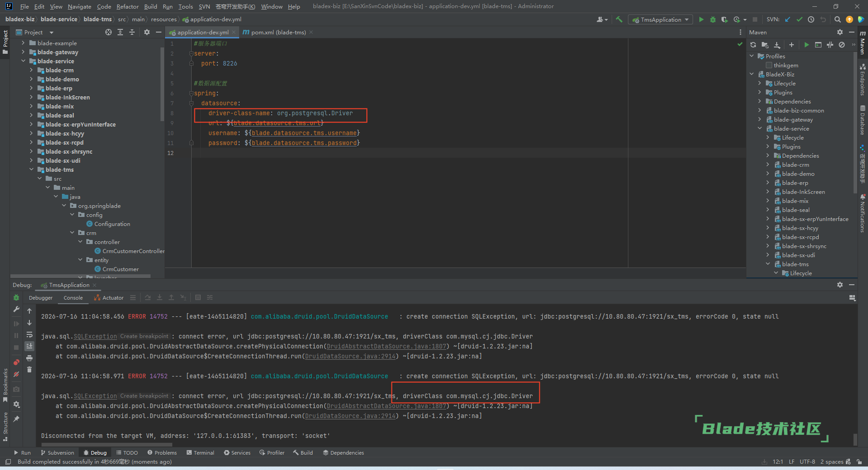Screen dimensions: 868x470
Task: Run Maven build green arrow
Action: [x=807, y=45]
